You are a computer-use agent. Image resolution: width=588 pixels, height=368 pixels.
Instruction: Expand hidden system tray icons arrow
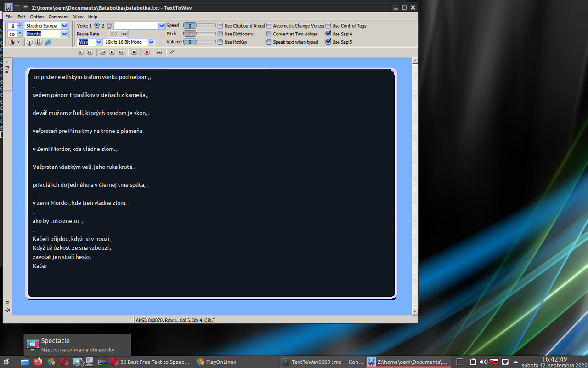click(x=515, y=362)
